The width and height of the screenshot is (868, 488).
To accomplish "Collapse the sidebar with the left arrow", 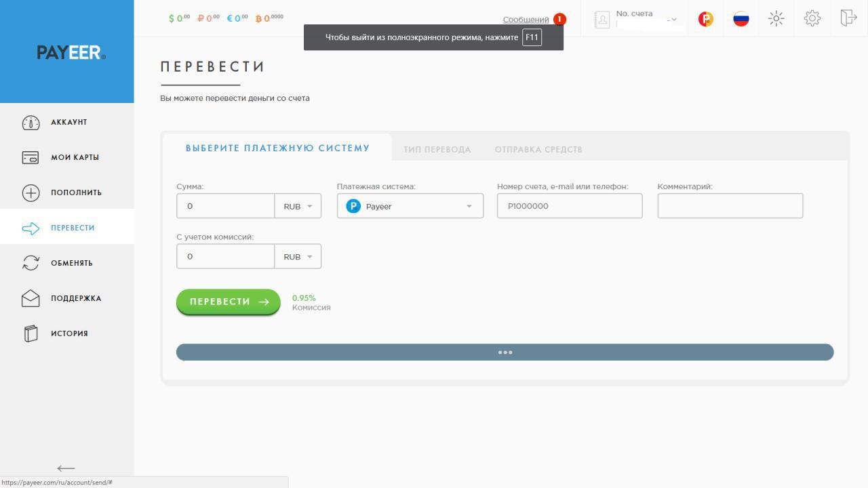I will [x=66, y=468].
